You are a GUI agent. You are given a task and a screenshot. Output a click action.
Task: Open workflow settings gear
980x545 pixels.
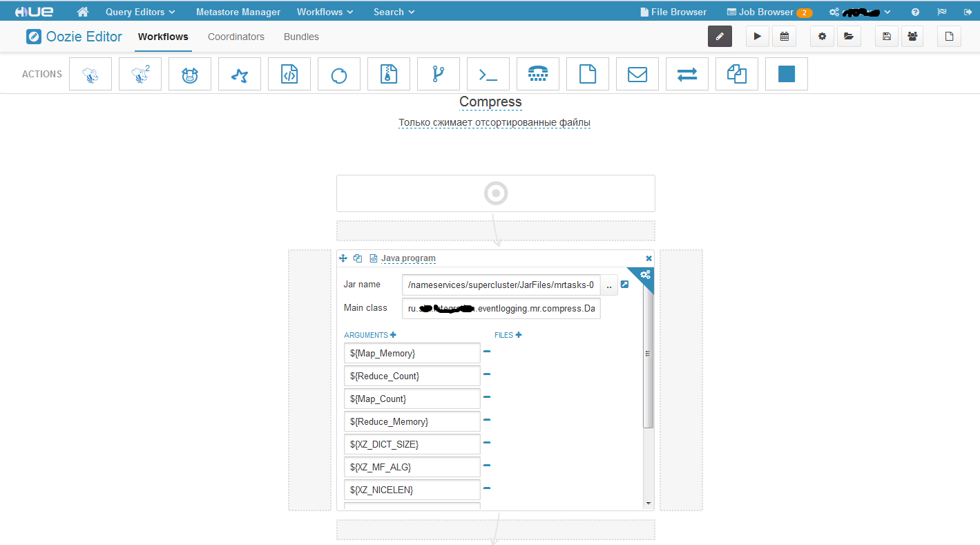822,37
